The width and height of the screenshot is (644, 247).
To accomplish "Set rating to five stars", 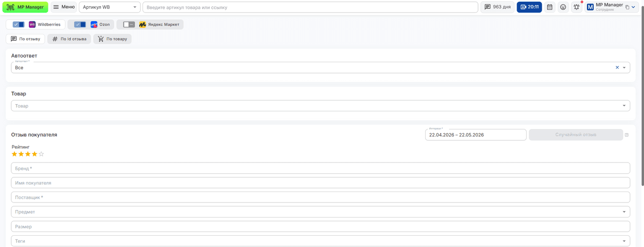I will tap(41, 154).
